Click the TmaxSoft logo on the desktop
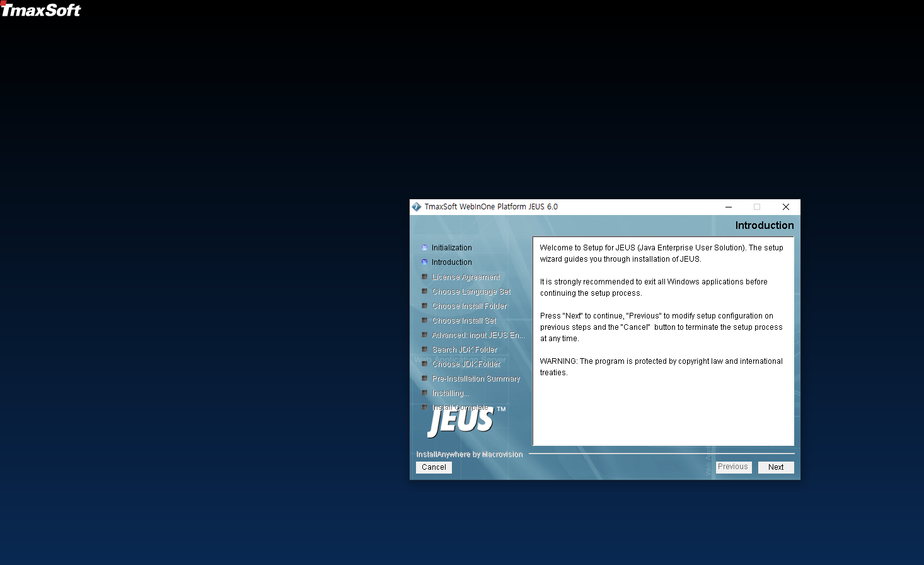The height and width of the screenshot is (565, 924). click(41, 9)
